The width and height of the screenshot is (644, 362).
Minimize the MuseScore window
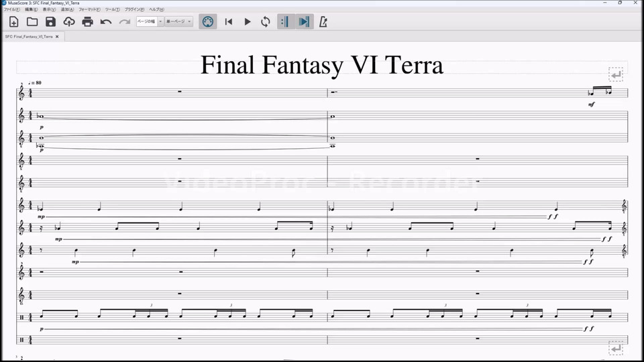click(605, 3)
